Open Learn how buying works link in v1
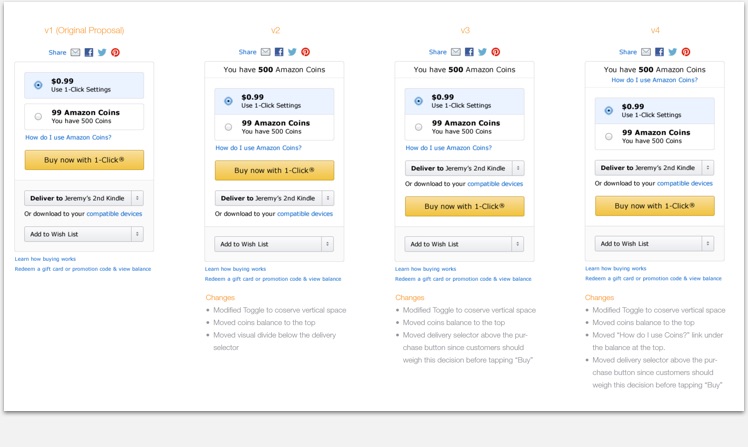Image resolution: width=748 pixels, height=447 pixels. click(x=45, y=259)
